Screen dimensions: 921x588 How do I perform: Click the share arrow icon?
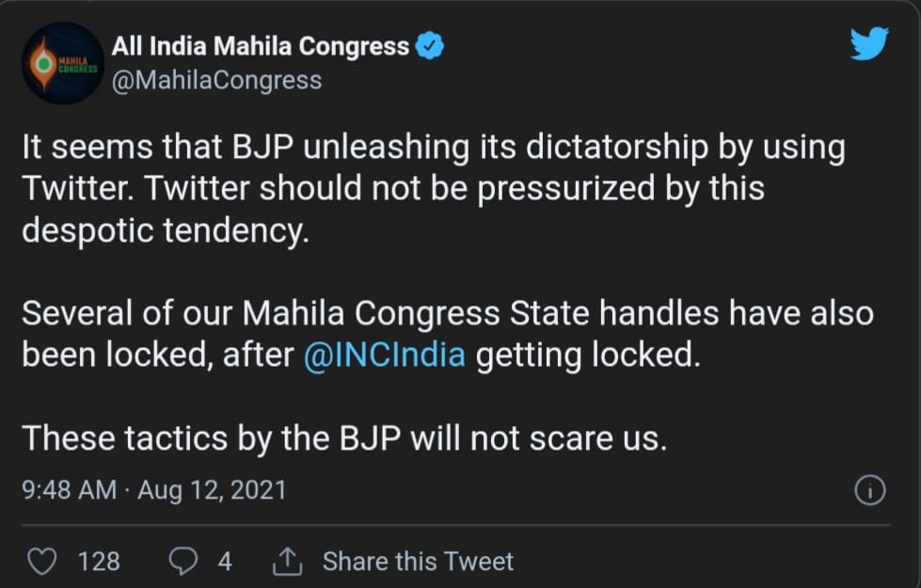pos(286,562)
